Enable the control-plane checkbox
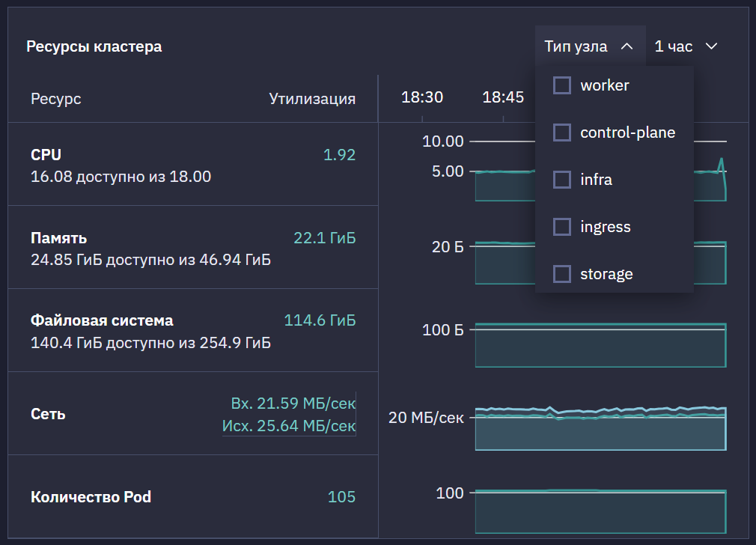This screenshot has width=756, height=545. pos(561,133)
